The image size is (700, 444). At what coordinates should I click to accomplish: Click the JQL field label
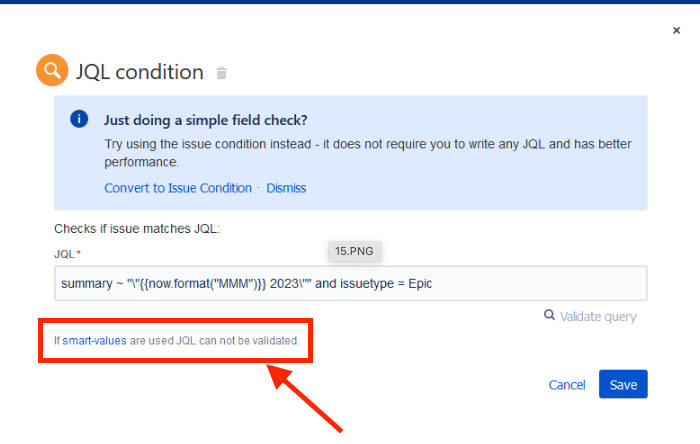tap(64, 254)
